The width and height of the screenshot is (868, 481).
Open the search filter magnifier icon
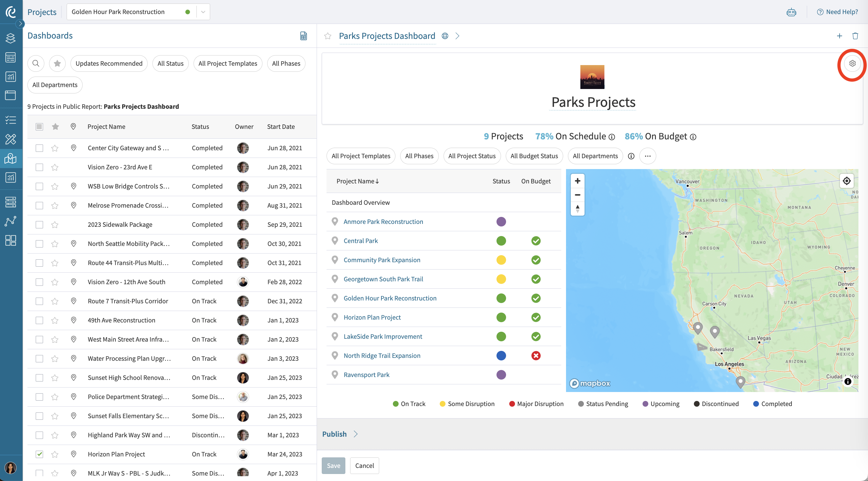click(x=36, y=63)
